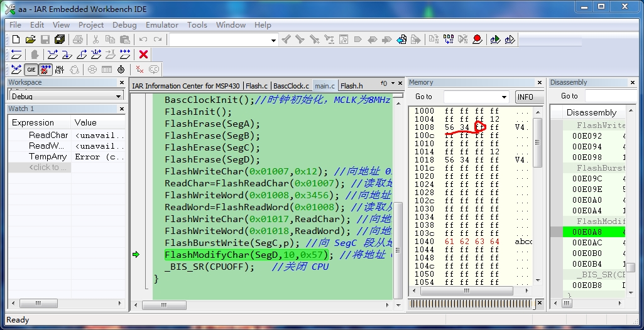This screenshot has width=644, height=330.
Task: Click the FlashBurstWrite(SegC,p) code line
Action: [232, 243]
